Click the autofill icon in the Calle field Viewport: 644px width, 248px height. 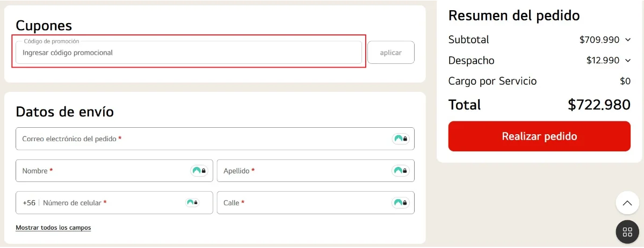click(401, 203)
